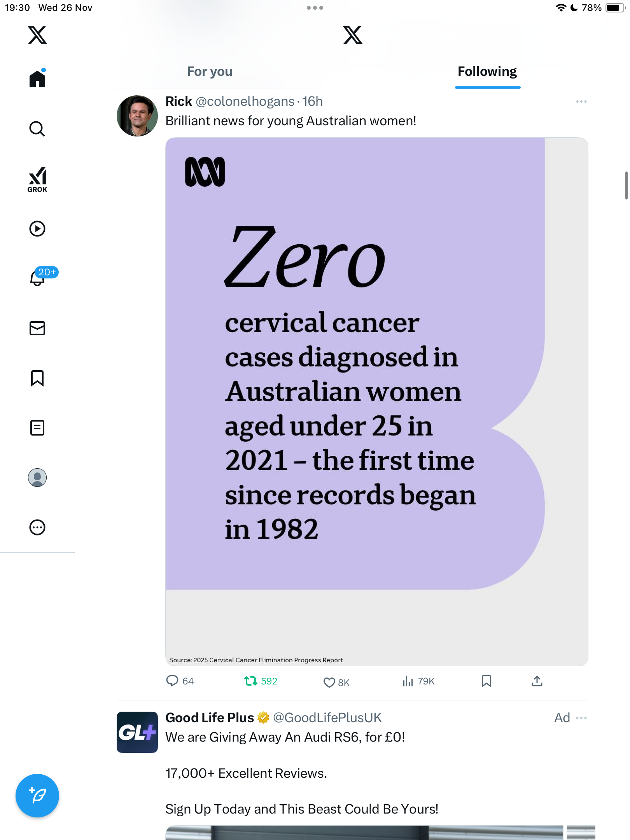The width and height of the screenshot is (630, 840).
Task: Open Notifications bell with 20+ badge
Action: [x=37, y=278]
